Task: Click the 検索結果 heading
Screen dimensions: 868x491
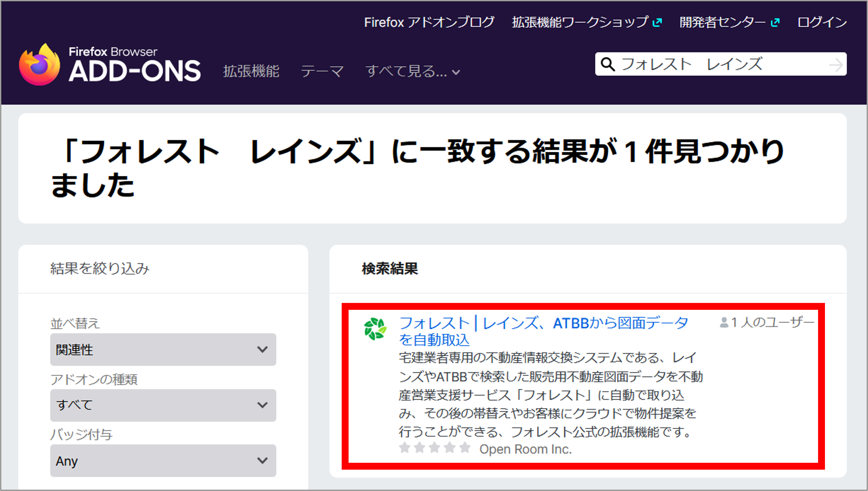Action: [390, 269]
